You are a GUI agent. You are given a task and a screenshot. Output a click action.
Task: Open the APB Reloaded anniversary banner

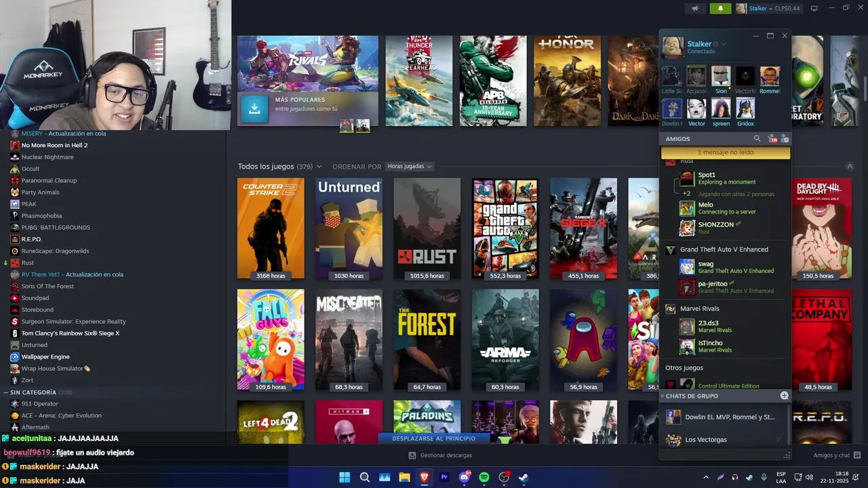[x=493, y=81]
